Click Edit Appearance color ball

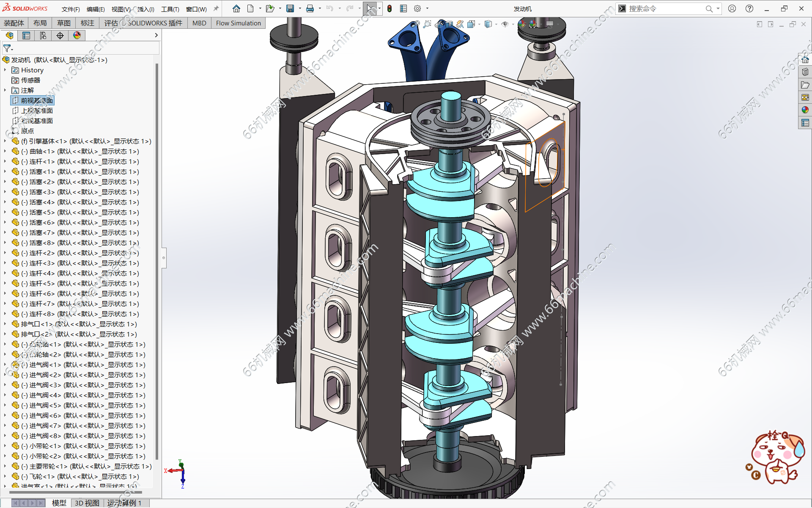tap(522, 24)
